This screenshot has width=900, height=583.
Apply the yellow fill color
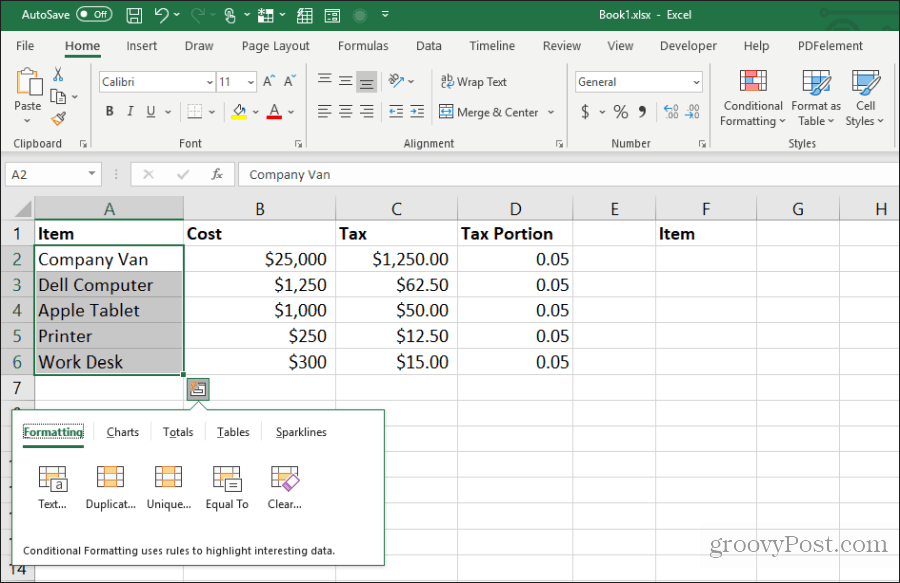(x=239, y=111)
